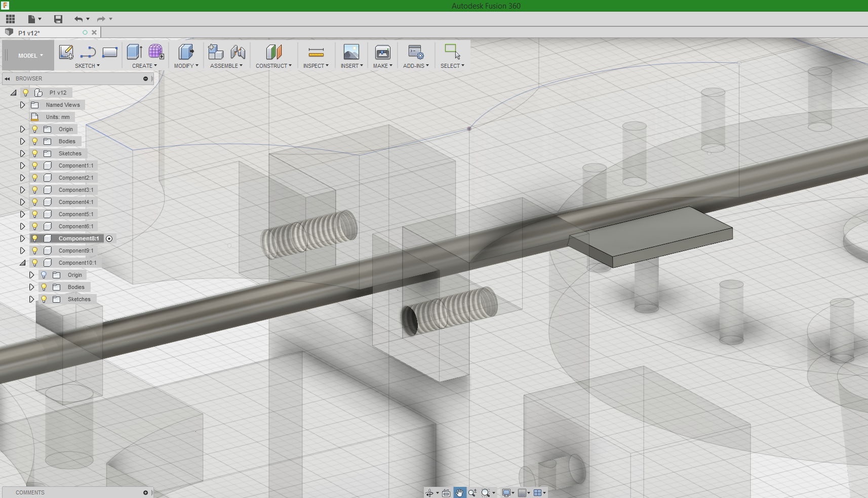The height and width of the screenshot is (498, 868).
Task: Expand Component6:1 tree node
Action: pos(22,226)
